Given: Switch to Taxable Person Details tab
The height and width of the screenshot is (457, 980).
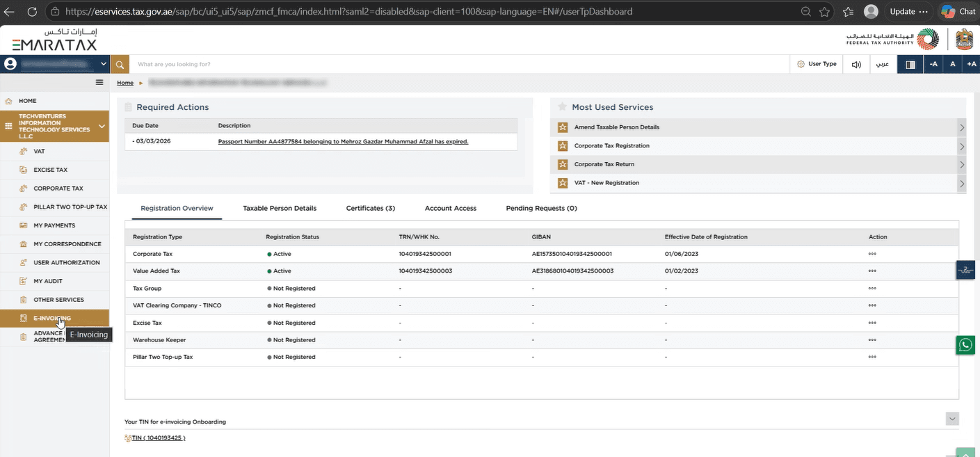Looking at the screenshot, I should 280,208.
